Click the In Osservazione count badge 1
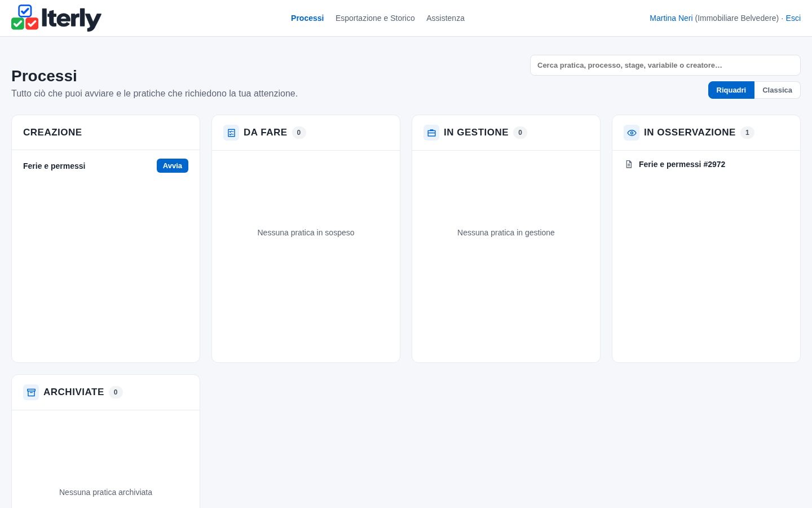Viewport: 812px width, 508px height. 747,133
